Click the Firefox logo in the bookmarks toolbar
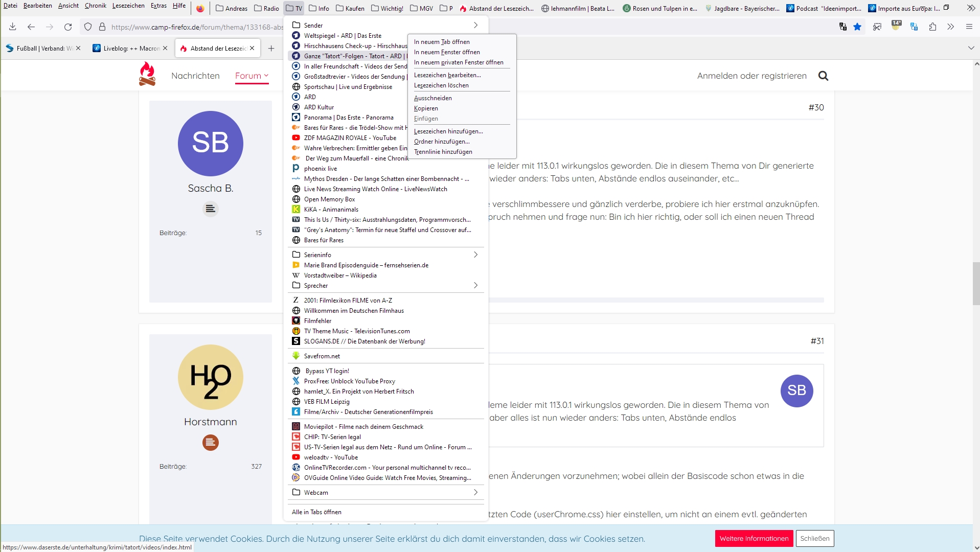Viewport: 980px width, 552px height. (x=200, y=8)
